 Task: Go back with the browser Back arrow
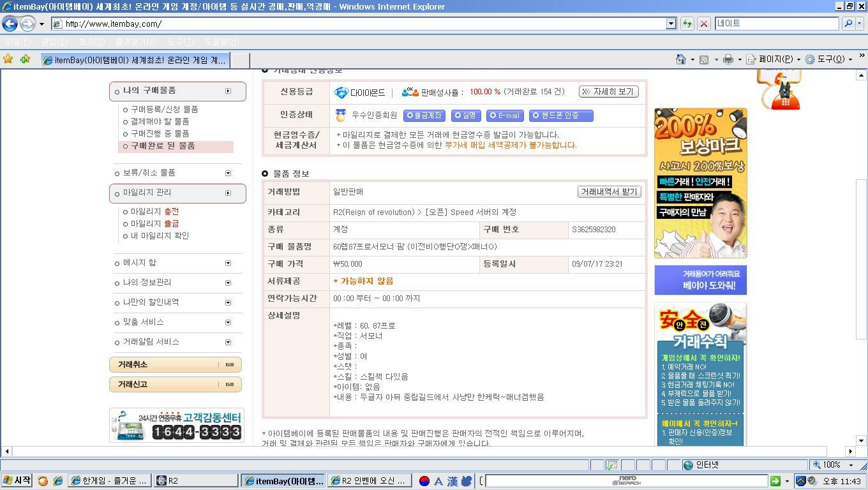coord(10,24)
